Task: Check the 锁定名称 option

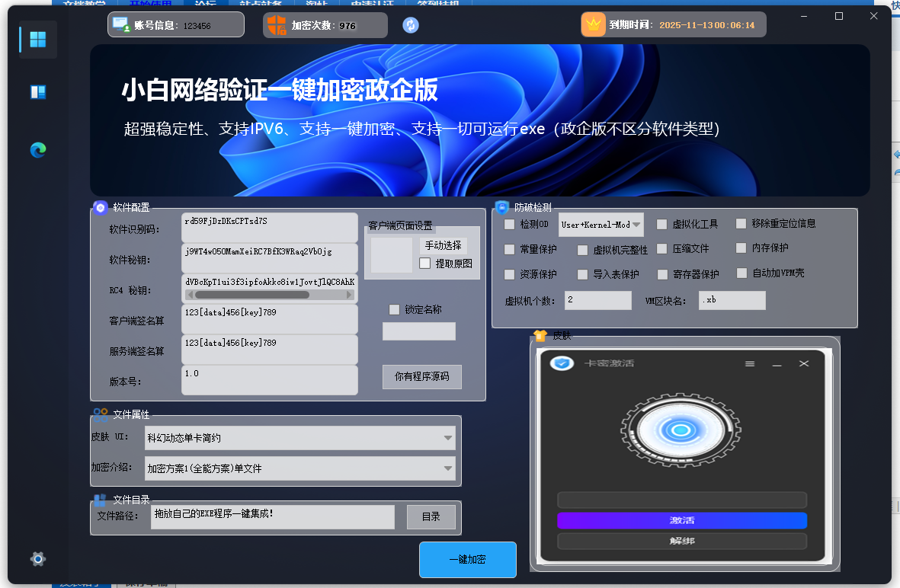Action: pos(394,309)
